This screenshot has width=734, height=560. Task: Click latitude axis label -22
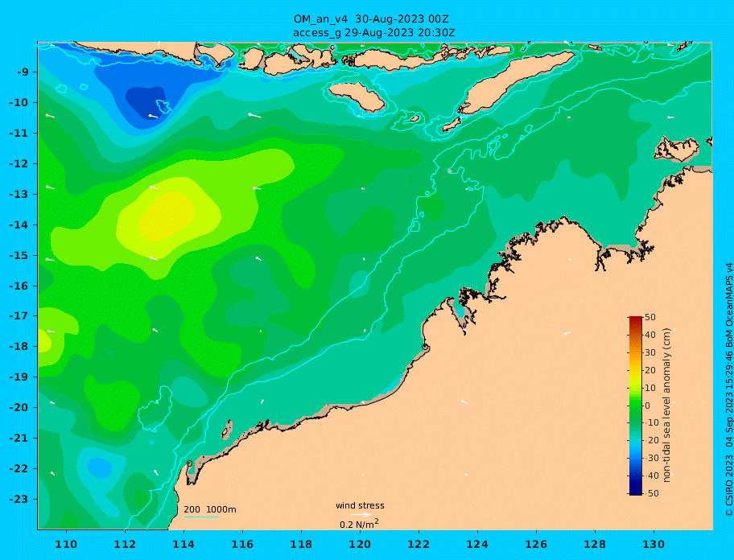click(19, 468)
